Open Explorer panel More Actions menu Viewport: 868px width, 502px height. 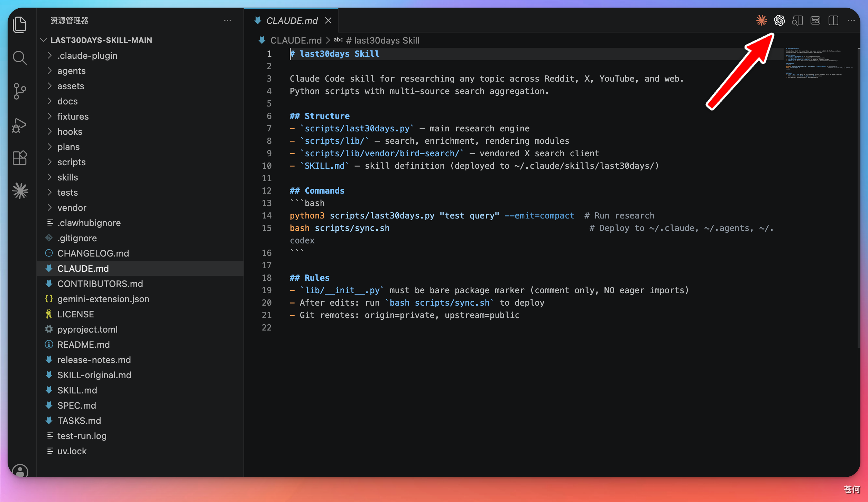227,21
